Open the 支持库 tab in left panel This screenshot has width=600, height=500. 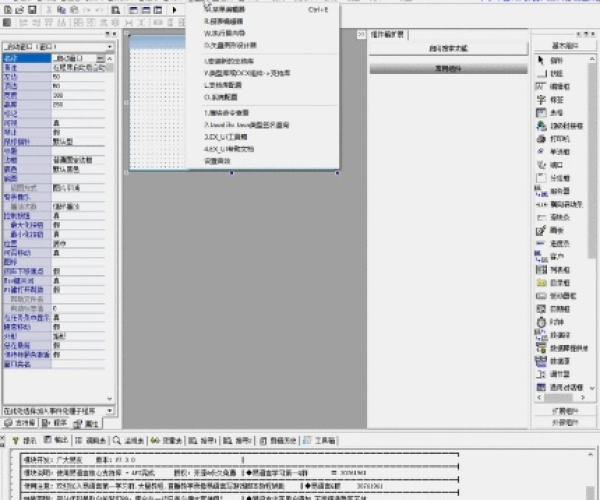pos(20,423)
